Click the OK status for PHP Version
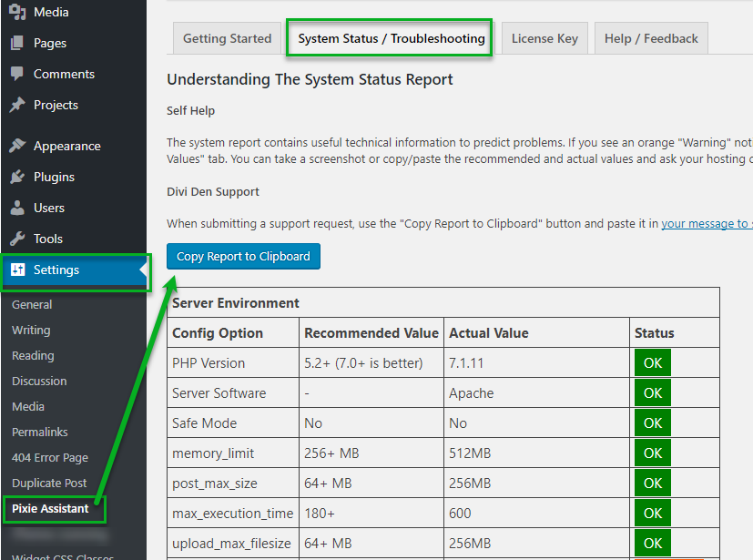This screenshot has height=560, width=753. (x=652, y=363)
